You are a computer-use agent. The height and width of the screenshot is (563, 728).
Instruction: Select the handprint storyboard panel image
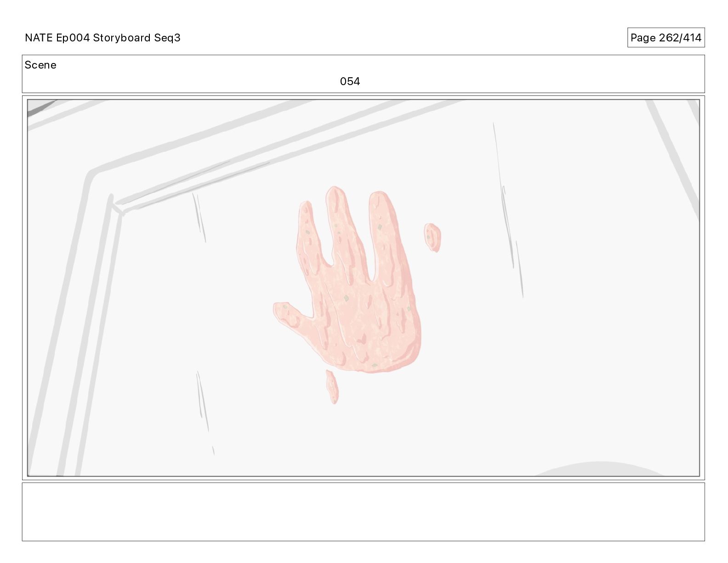(x=363, y=288)
